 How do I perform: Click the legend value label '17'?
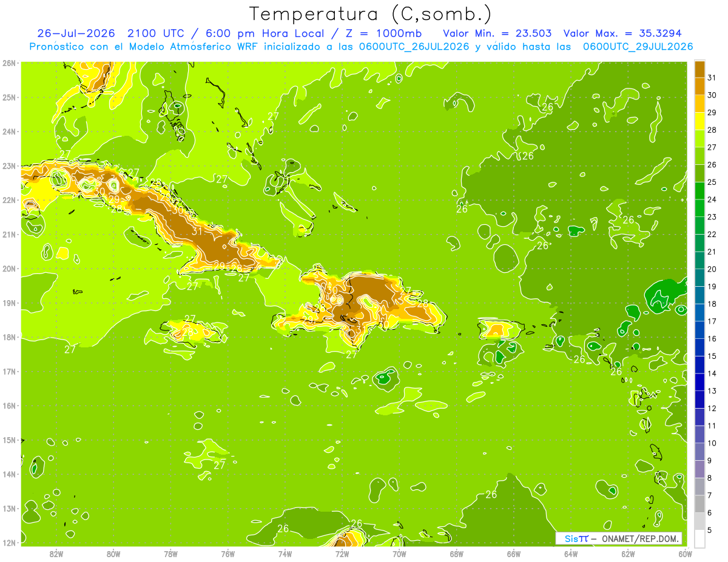pyautogui.click(x=712, y=321)
